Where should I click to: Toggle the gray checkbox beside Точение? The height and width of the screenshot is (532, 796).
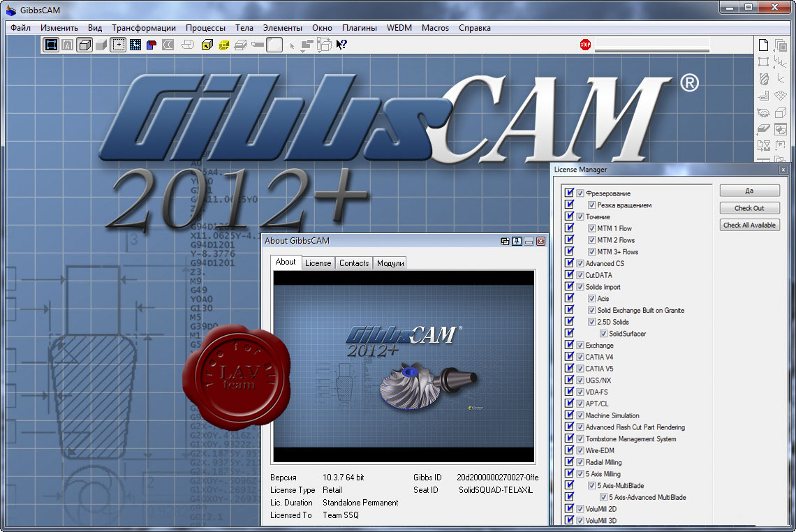[580, 216]
